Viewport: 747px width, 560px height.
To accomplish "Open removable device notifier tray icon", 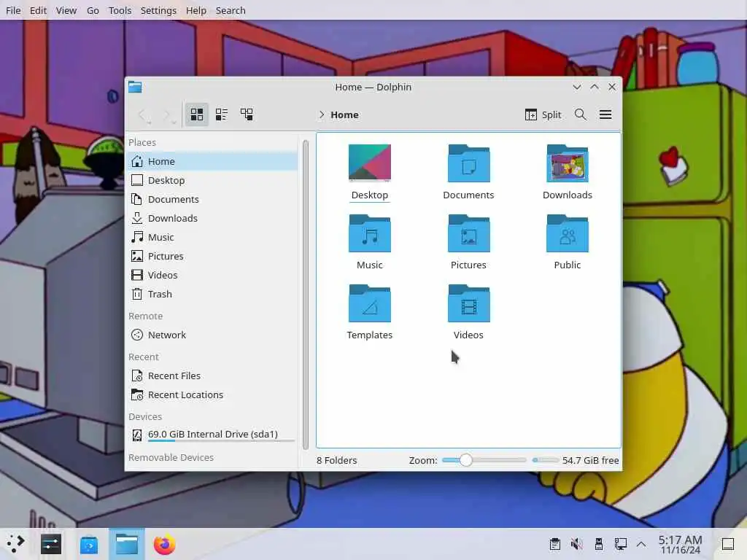I will (599, 544).
